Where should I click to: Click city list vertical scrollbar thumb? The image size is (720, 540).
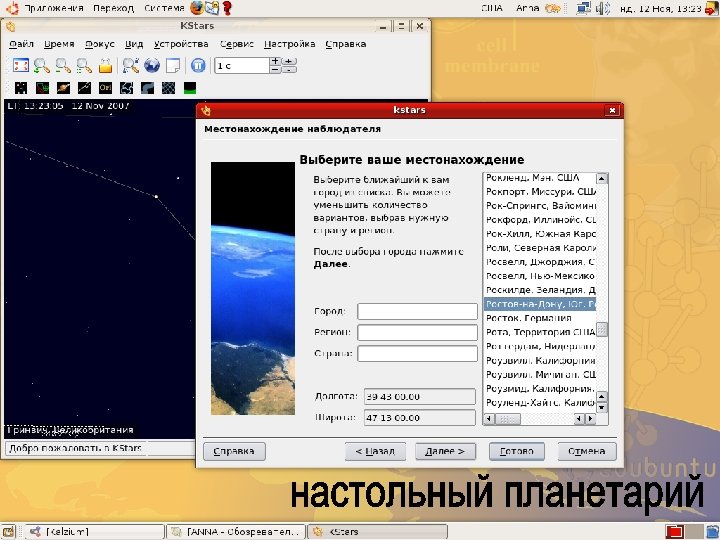pos(602,329)
